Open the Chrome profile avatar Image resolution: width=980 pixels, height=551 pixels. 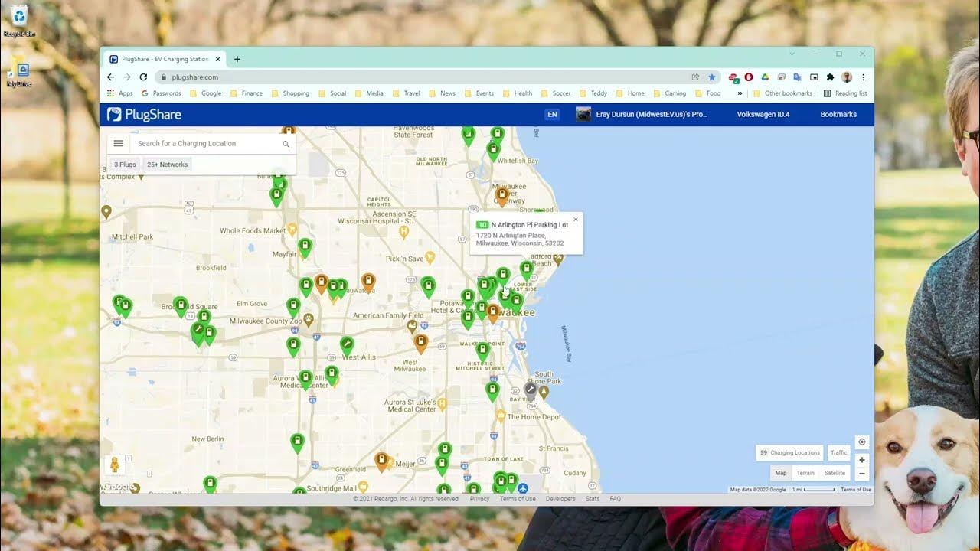tap(847, 77)
